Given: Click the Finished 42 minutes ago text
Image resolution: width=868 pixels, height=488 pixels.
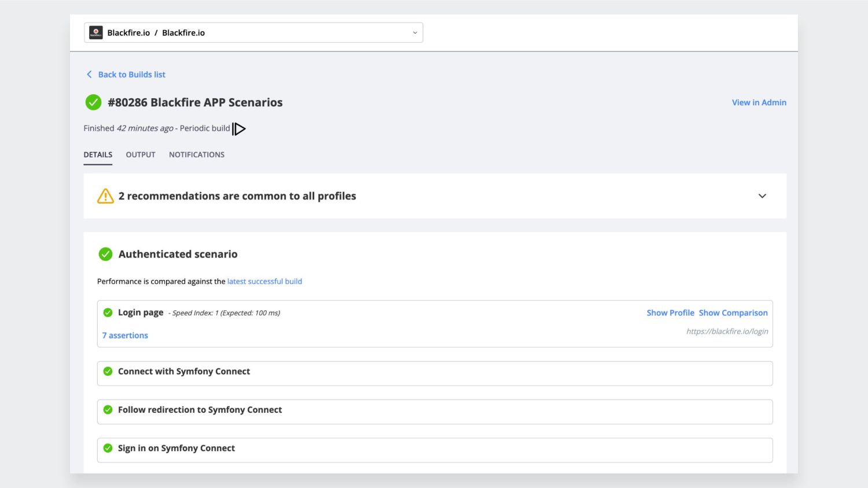Looking at the screenshot, I should pos(128,128).
